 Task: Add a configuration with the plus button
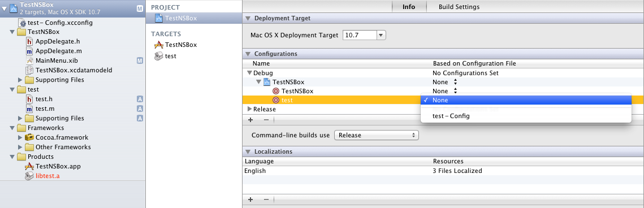pyautogui.click(x=250, y=120)
